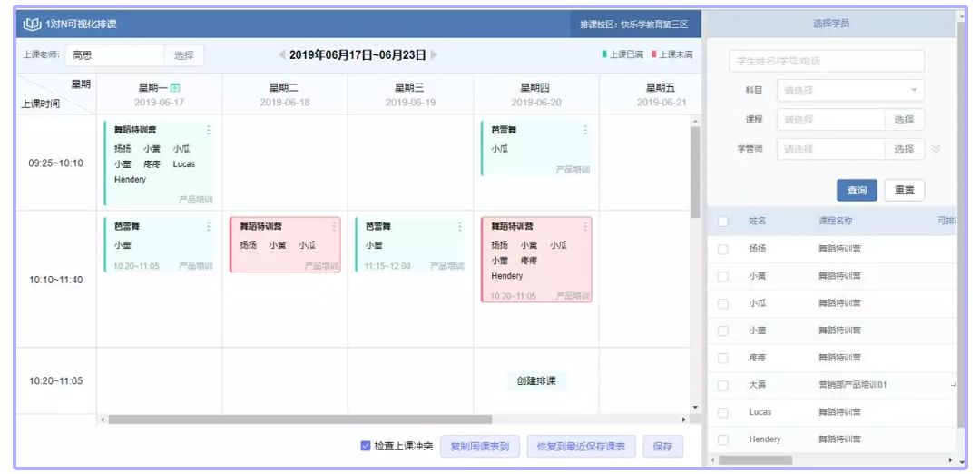The height and width of the screenshot is (474, 980).
Task: Open three-dot menu on Tuesday 舞蹈特训营 card
Action: click(334, 226)
